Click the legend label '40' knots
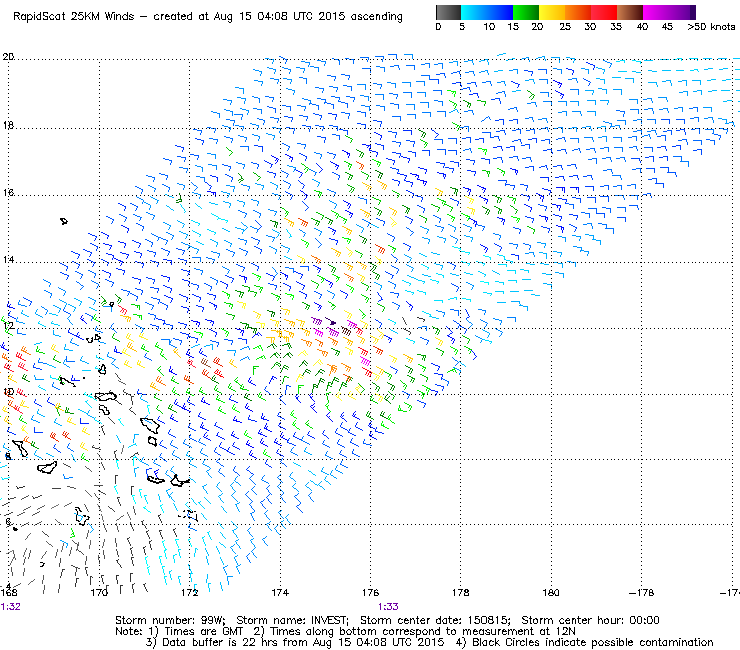 pos(642,27)
